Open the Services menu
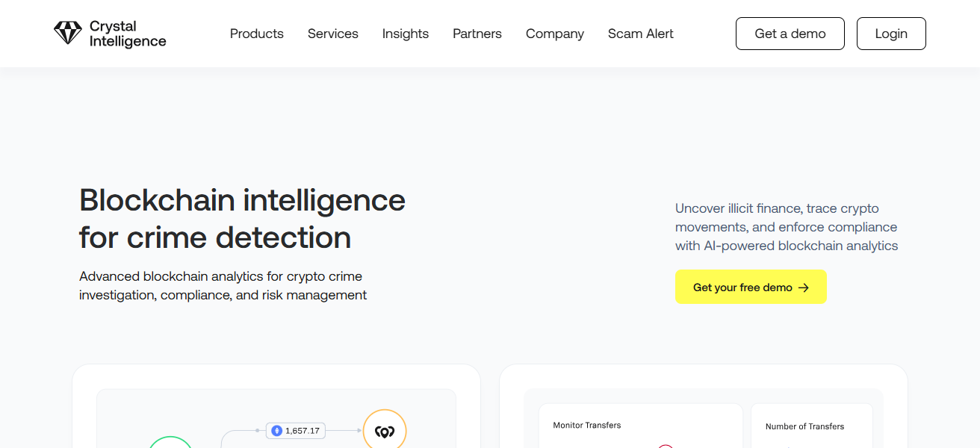 [332, 34]
